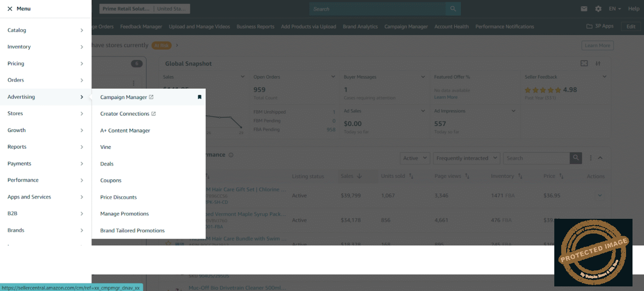
Task: Open the Frequently interacted dropdown
Action: point(466,158)
